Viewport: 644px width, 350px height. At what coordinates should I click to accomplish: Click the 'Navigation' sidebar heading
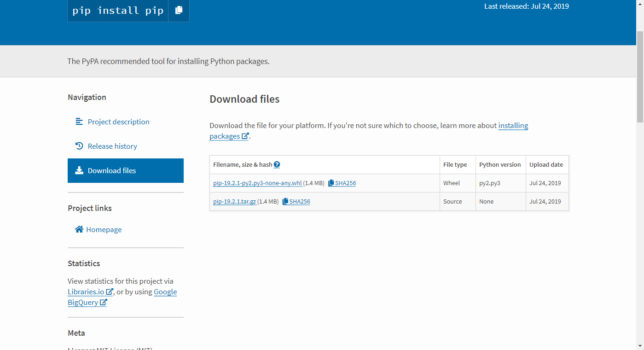tap(87, 97)
